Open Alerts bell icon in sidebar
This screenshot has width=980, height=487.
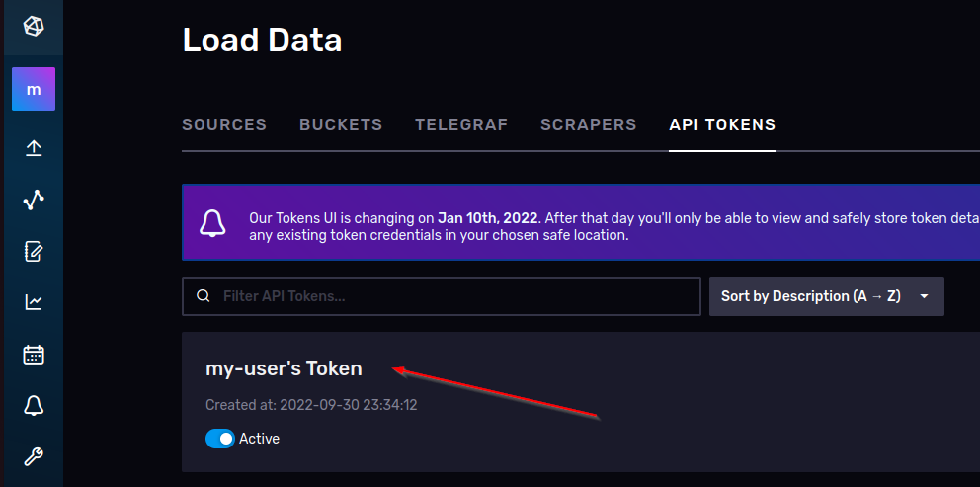click(34, 406)
